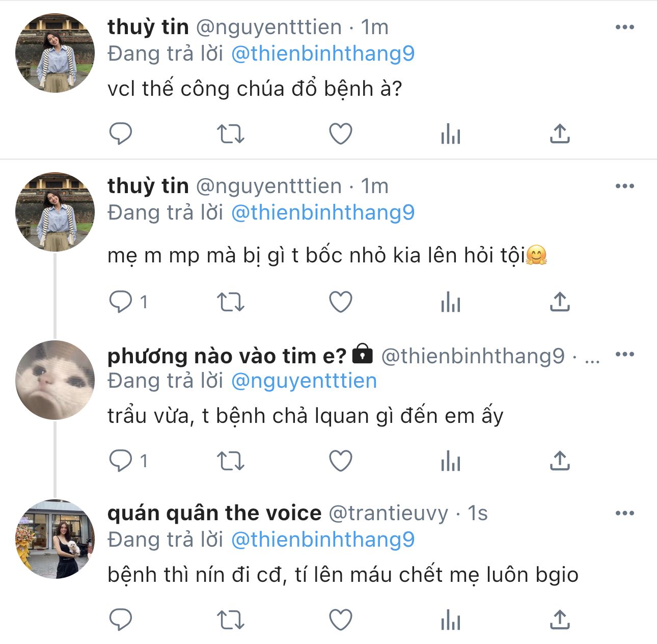The height and width of the screenshot is (644, 657).
Task: Retweet the "vcl thế công chúa" tweet
Action: [x=231, y=134]
